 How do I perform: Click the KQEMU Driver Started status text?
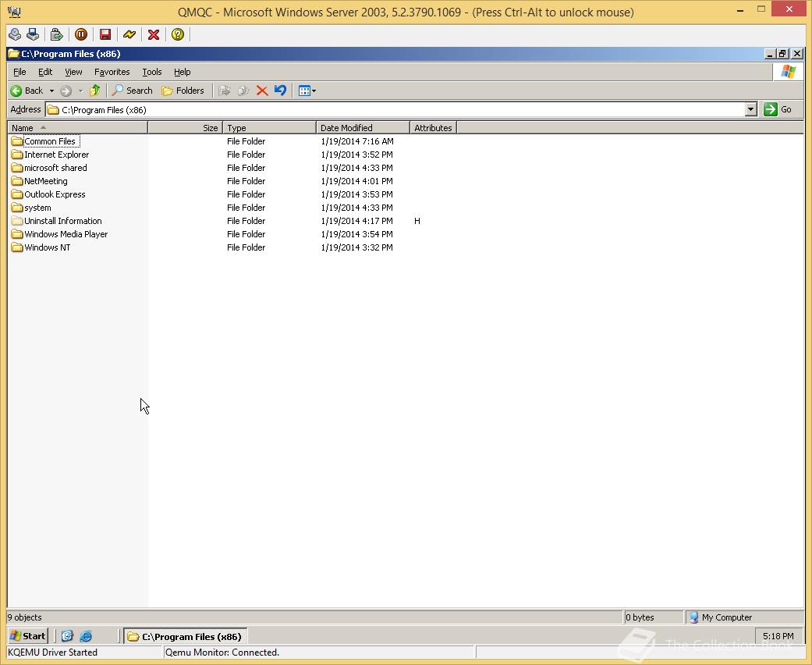[53, 652]
